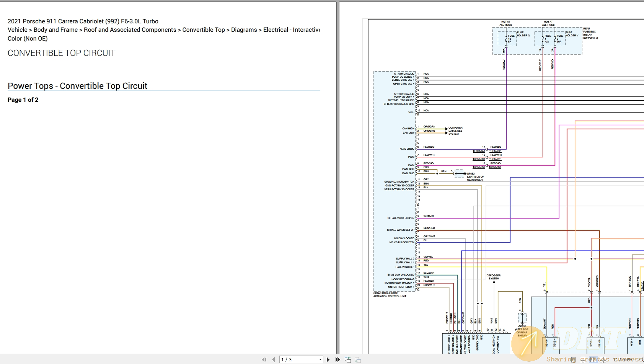Screen dimensions: 644x364
Task: Click the 'ORG/GRN' wire color label
Action: [429, 127]
